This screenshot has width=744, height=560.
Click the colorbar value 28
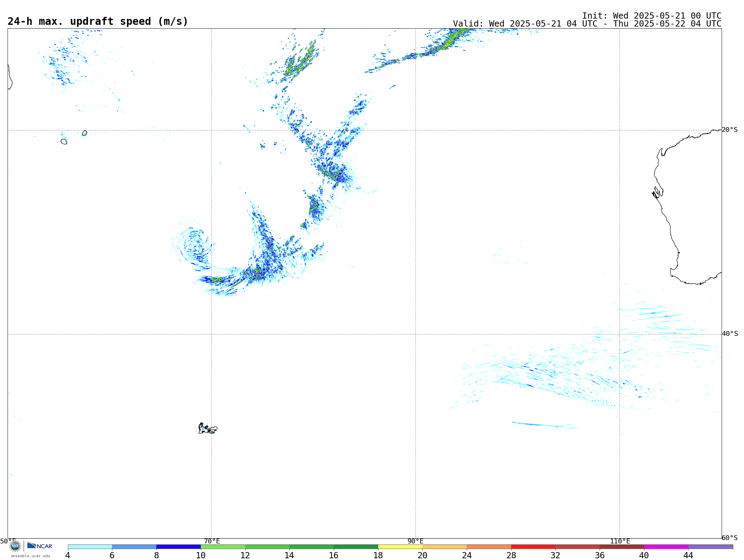(x=511, y=555)
